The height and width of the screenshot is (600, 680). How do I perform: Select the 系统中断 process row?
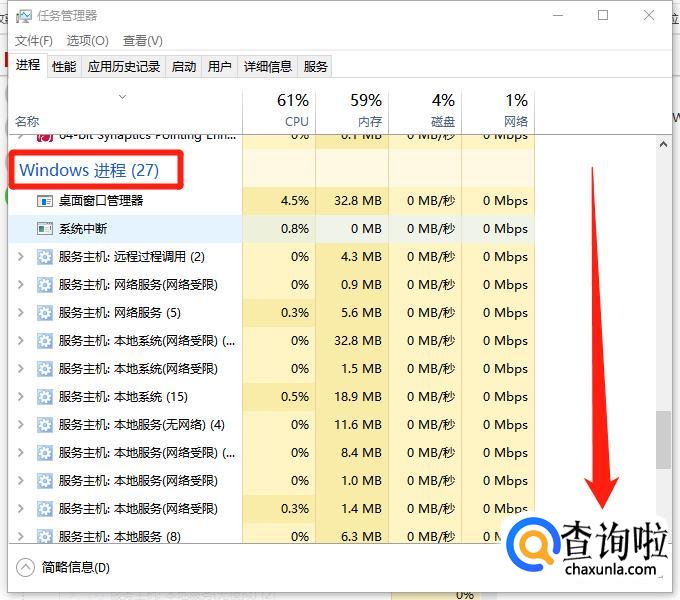coord(271,228)
